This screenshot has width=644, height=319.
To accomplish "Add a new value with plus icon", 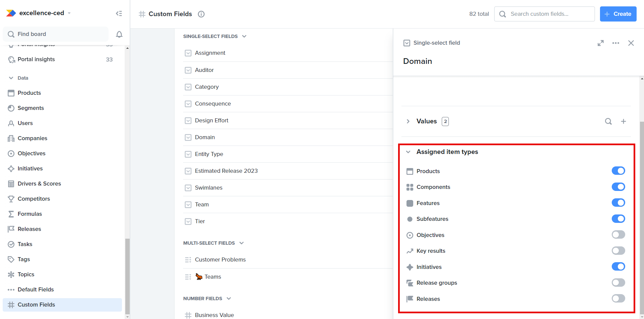I will 624,121.
